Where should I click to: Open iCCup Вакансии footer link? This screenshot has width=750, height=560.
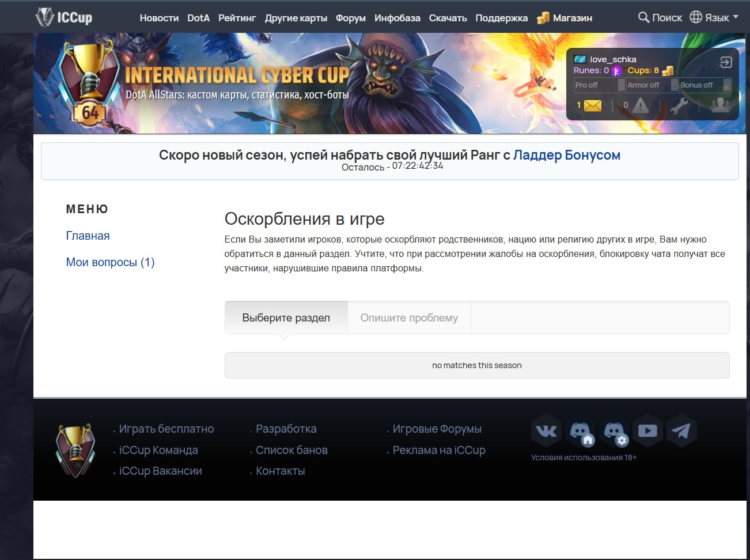(160, 471)
